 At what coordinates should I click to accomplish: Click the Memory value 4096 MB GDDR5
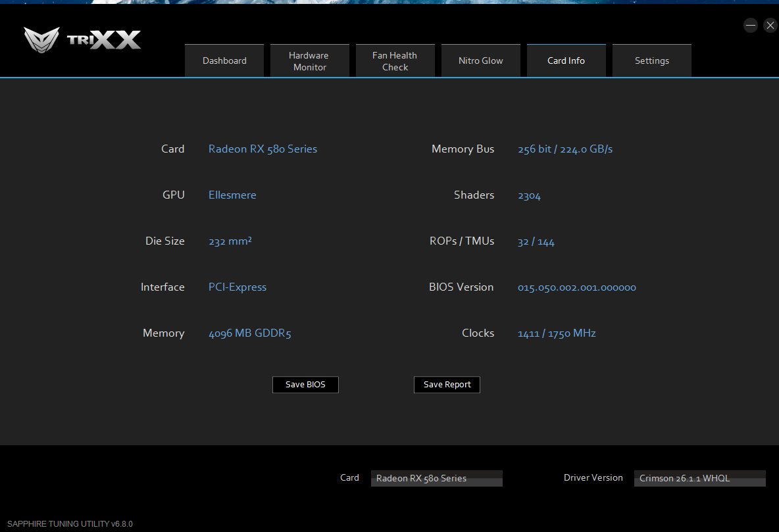point(249,333)
